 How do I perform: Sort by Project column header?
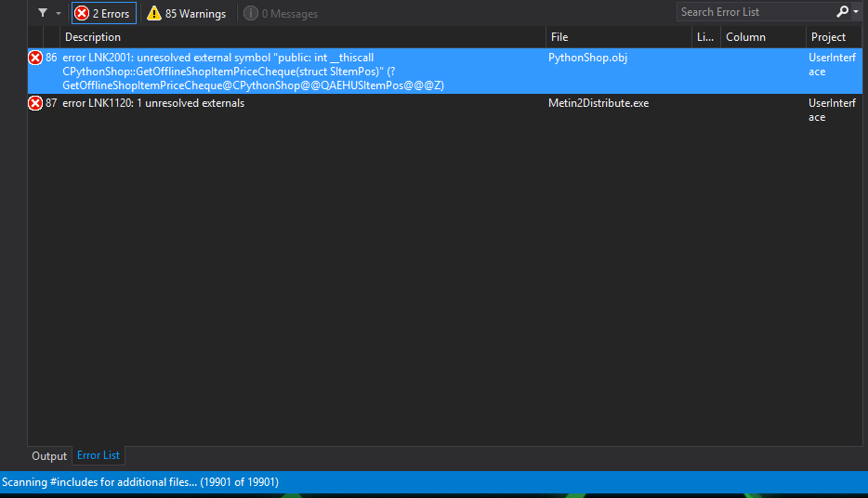835,37
